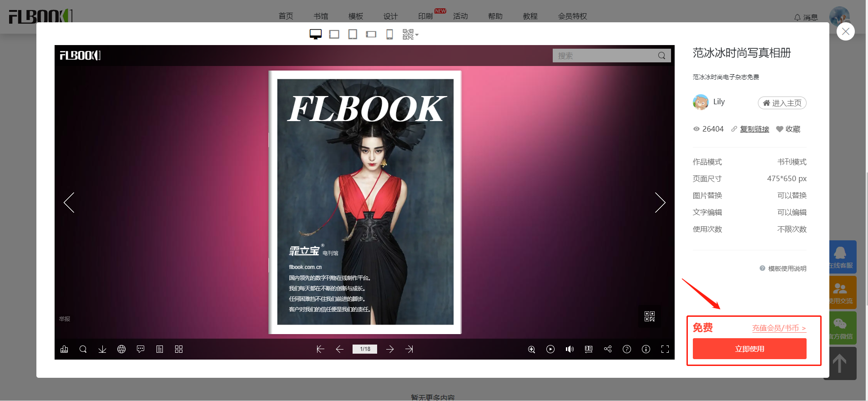Jump to the first page

pyautogui.click(x=320, y=349)
